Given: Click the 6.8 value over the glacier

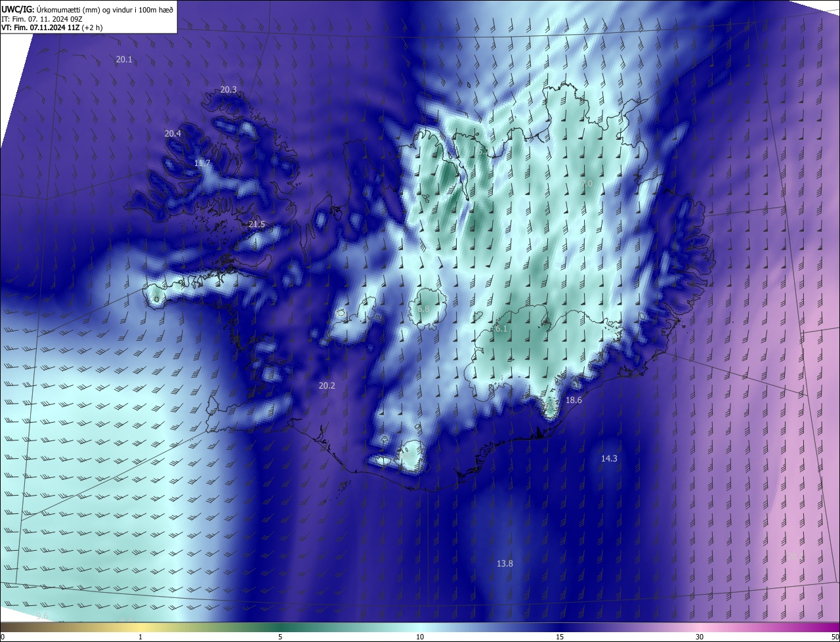Looking at the screenshot, I should pos(423,309).
